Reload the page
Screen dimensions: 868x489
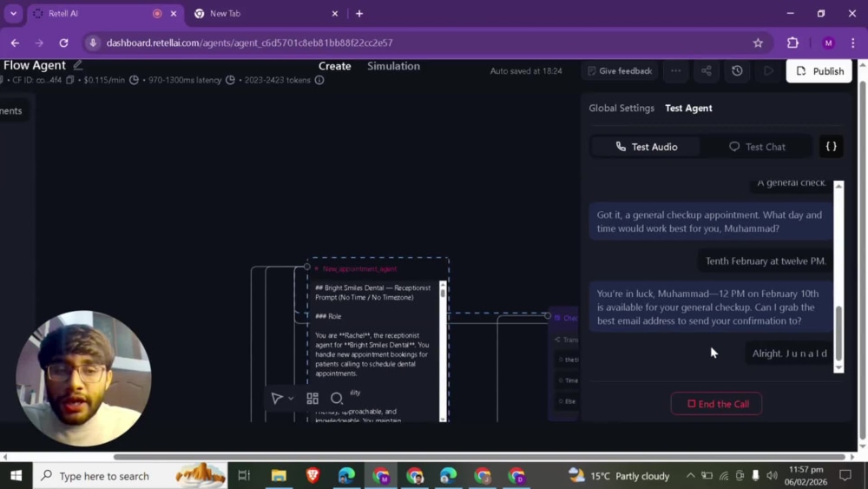(x=63, y=43)
